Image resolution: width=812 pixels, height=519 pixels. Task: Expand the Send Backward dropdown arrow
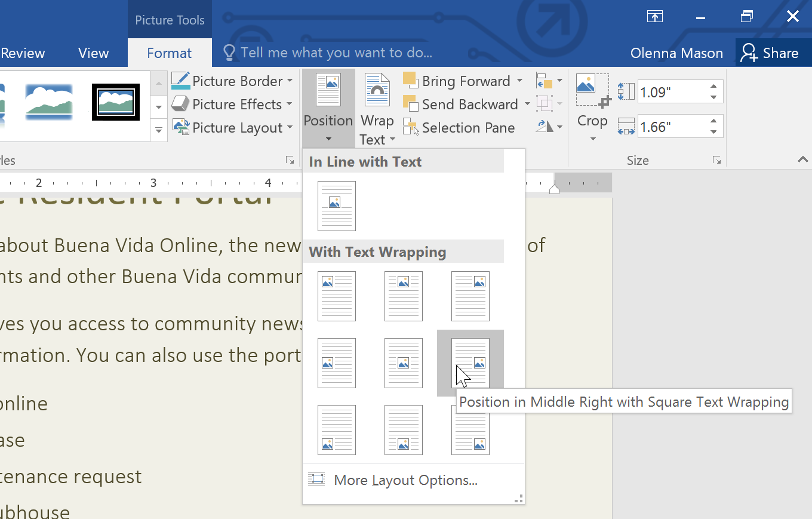(x=527, y=104)
